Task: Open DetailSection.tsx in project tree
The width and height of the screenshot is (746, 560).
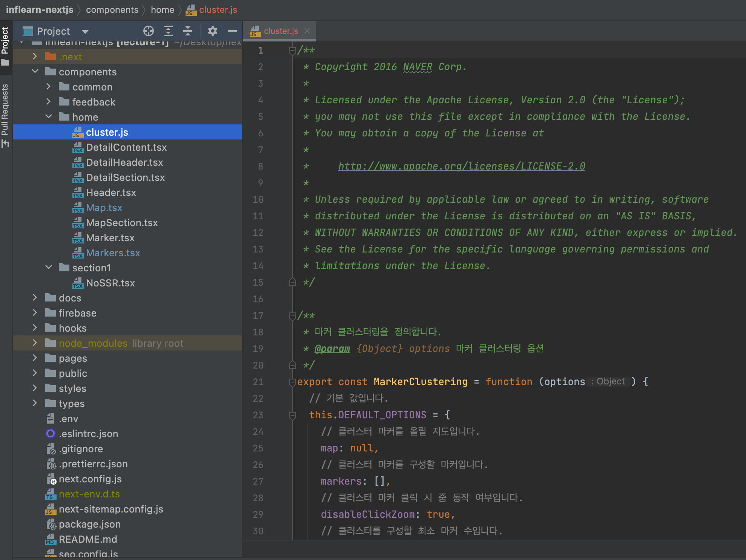Action: [x=125, y=177]
